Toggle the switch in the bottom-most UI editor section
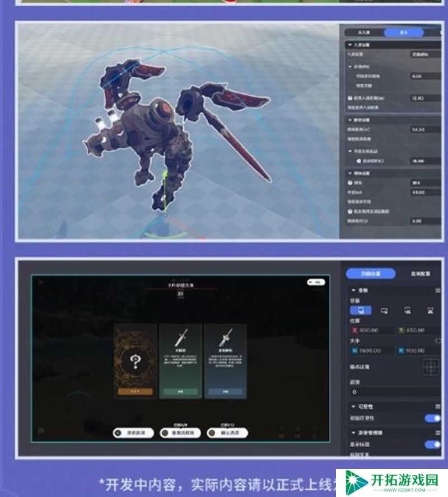Screen dimensions: 448x497 (x=432, y=444)
